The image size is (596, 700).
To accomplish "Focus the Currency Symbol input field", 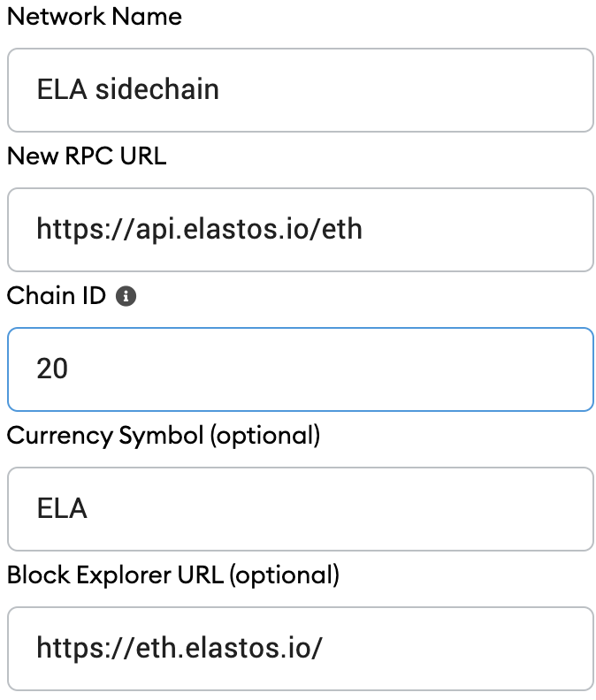I will point(300,509).
